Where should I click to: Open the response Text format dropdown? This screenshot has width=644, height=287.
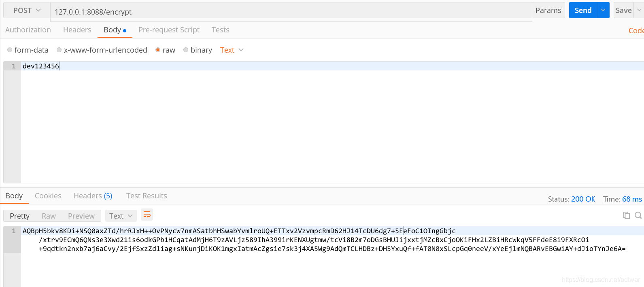tap(121, 216)
